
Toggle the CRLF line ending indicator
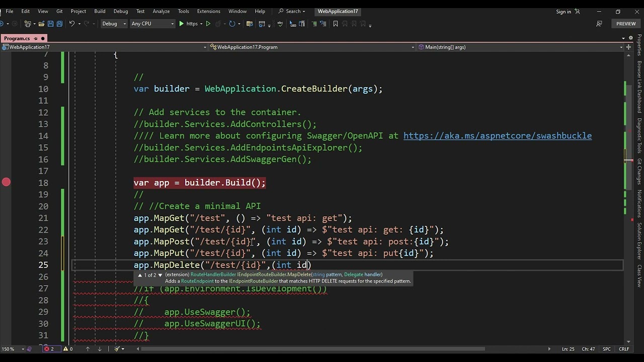click(x=624, y=349)
